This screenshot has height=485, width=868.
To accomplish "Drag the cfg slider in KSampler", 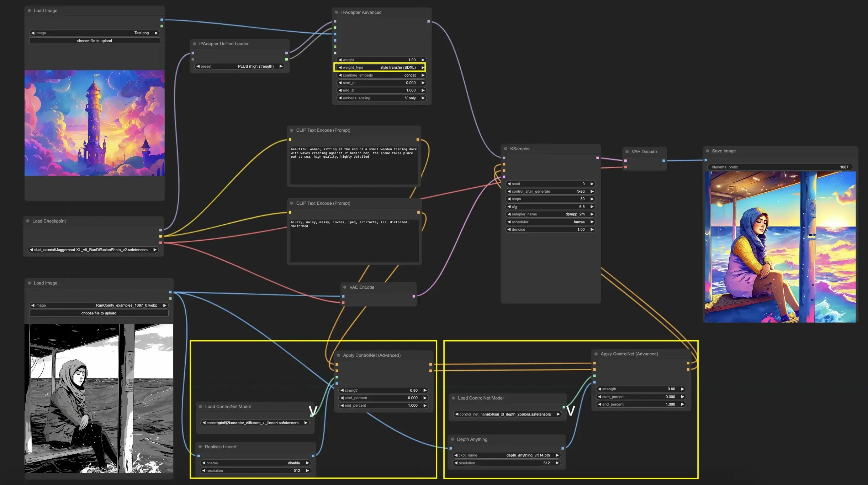I will point(549,207).
